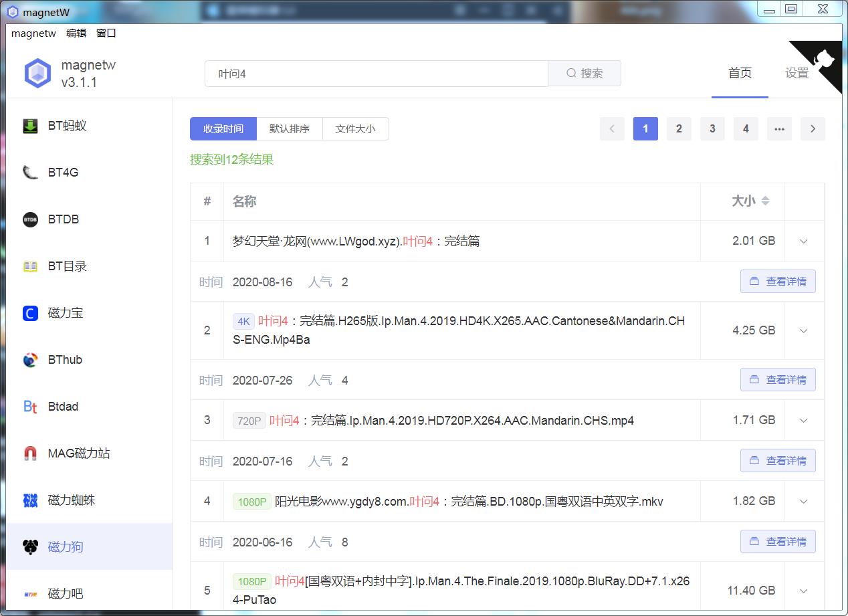848x616 pixels.
Task: Click the H265版 Ip.Man.4 4K result title
Action: pos(459,330)
